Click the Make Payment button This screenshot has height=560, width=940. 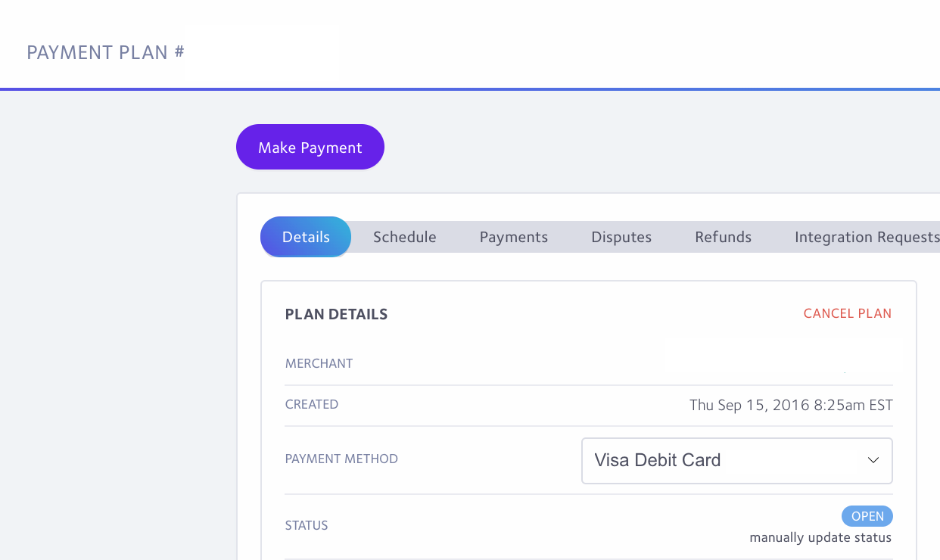[x=310, y=146]
